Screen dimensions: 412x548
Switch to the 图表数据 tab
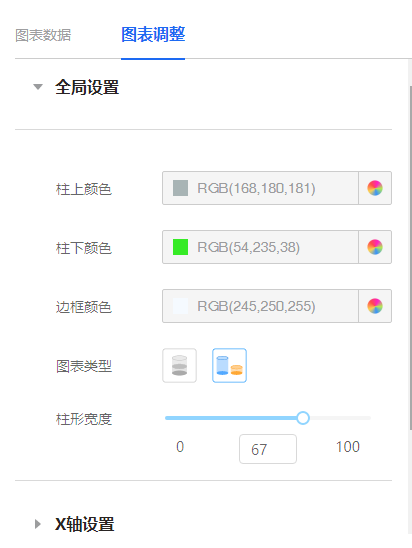43,35
